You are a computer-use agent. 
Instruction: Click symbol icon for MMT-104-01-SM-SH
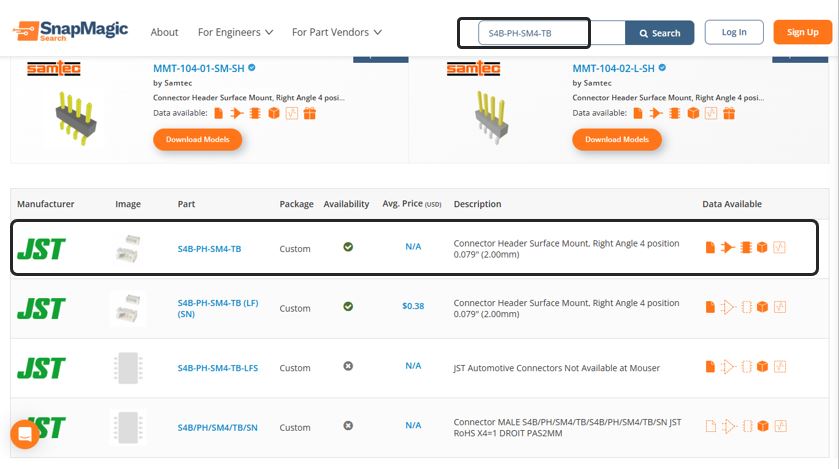(x=237, y=113)
